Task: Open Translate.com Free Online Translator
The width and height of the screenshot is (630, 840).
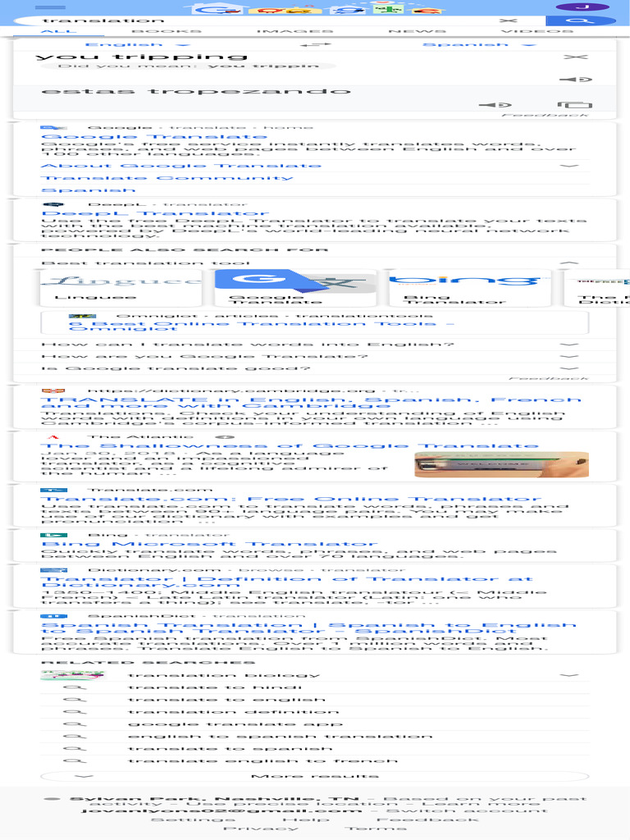Action: coord(291,499)
